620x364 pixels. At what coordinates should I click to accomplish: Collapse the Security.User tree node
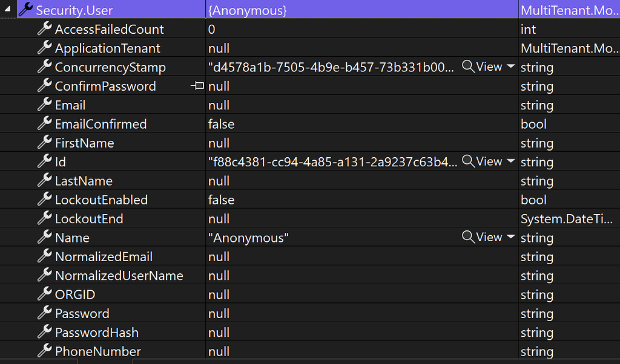pyautogui.click(x=7, y=10)
